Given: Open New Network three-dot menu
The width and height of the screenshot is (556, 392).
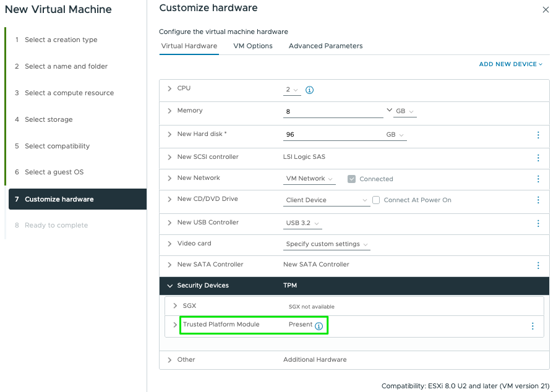Looking at the screenshot, I should pos(538,179).
